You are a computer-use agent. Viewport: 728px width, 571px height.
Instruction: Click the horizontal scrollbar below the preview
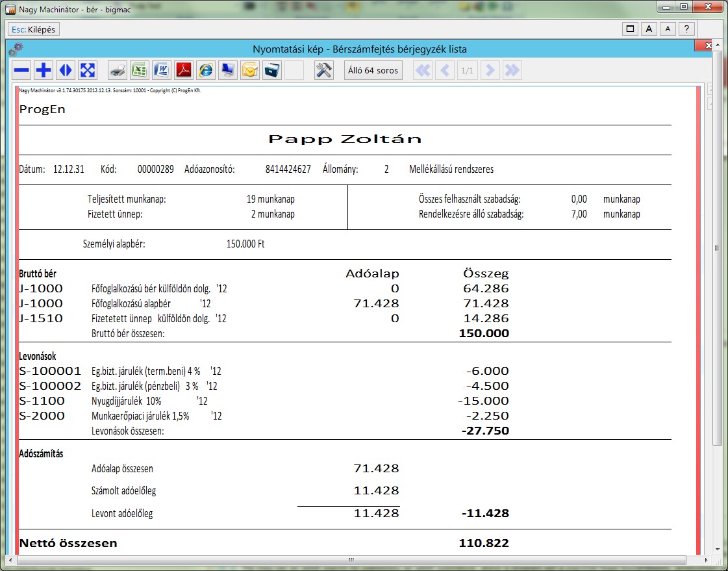point(351,560)
